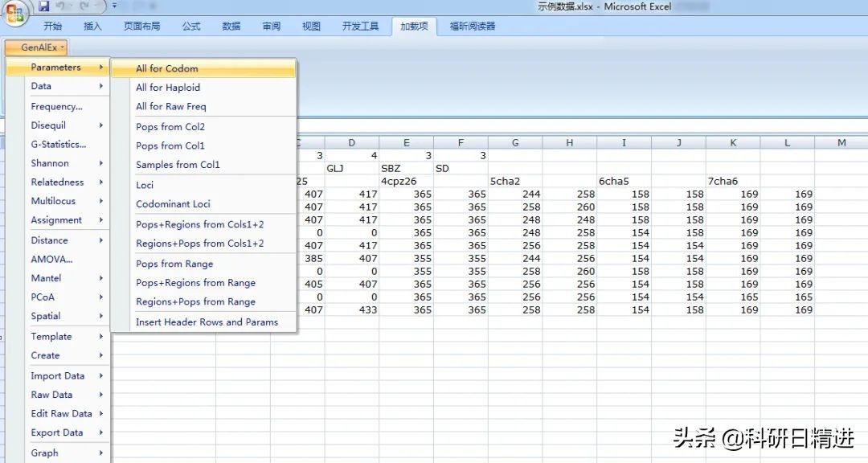Viewport: 868px width, 463px height.
Task: Choose Regions+Pops from Range
Action: coord(203,301)
